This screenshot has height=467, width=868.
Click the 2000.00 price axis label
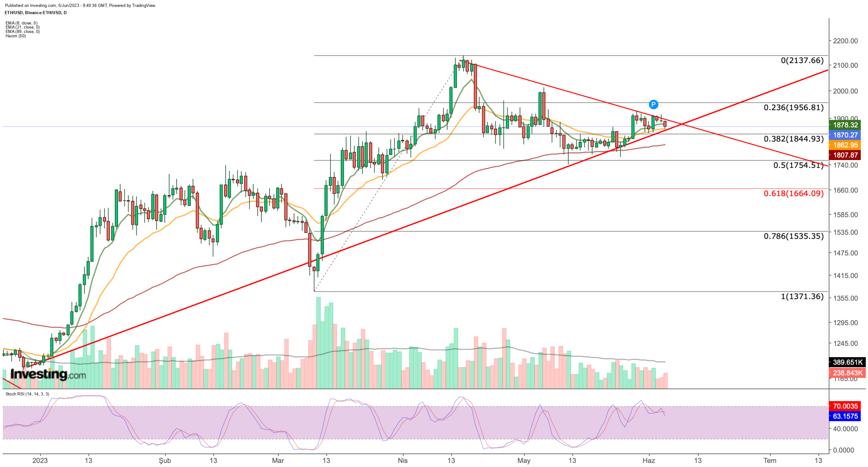pos(845,91)
